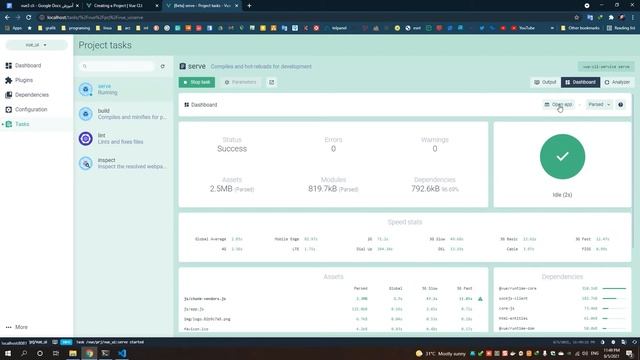Screen dimensions: 640x360
Task: Open File Explorer from taskbar
Action: [73, 353]
